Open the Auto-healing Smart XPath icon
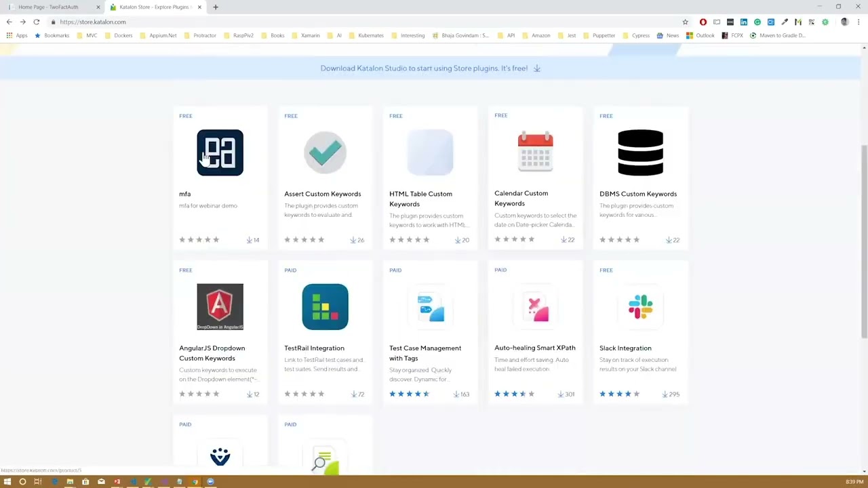The width and height of the screenshot is (868, 488). (535, 306)
